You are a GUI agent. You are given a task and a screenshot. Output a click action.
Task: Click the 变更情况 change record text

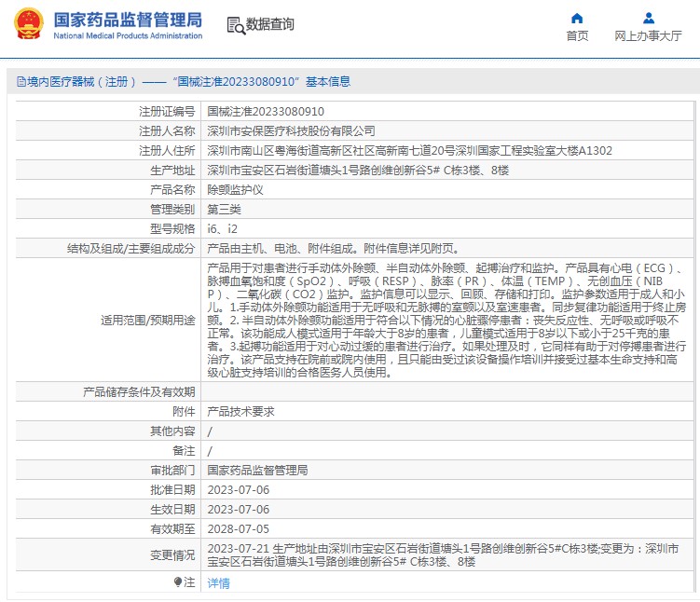tap(443, 554)
